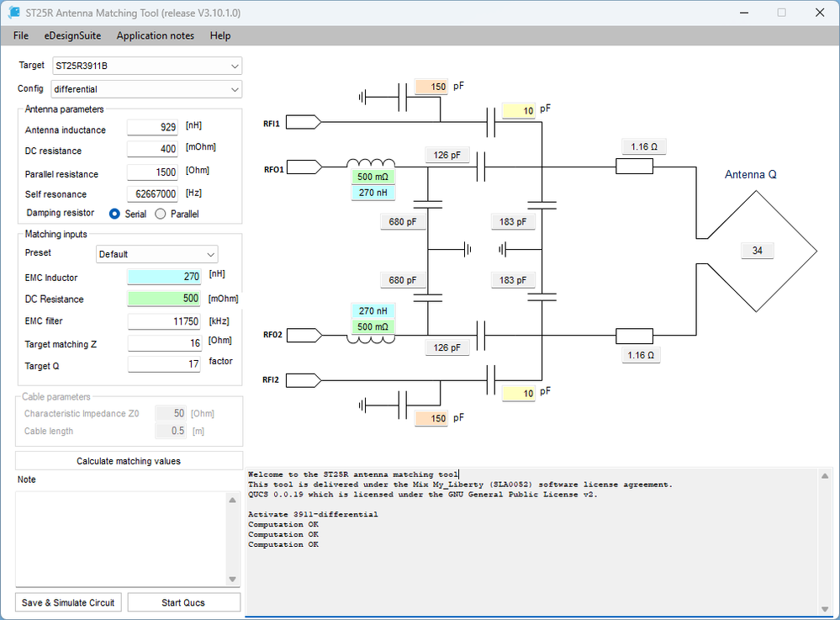The height and width of the screenshot is (620, 840).
Task: Click the lower damping resistor symbol
Action: [634, 336]
